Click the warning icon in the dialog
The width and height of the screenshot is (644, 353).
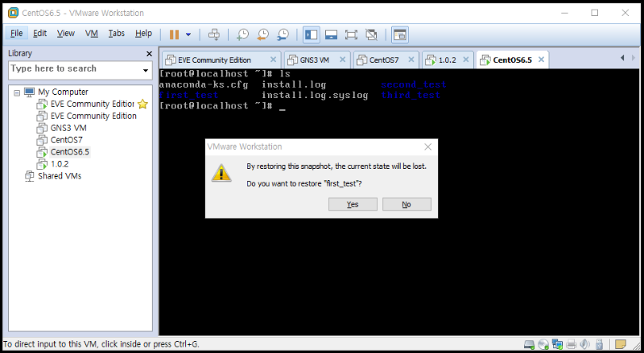[x=221, y=173]
